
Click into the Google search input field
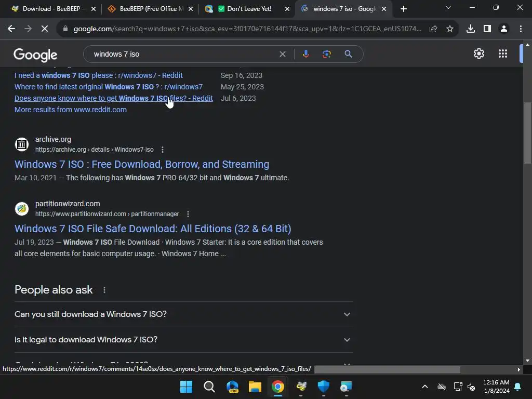click(x=183, y=54)
